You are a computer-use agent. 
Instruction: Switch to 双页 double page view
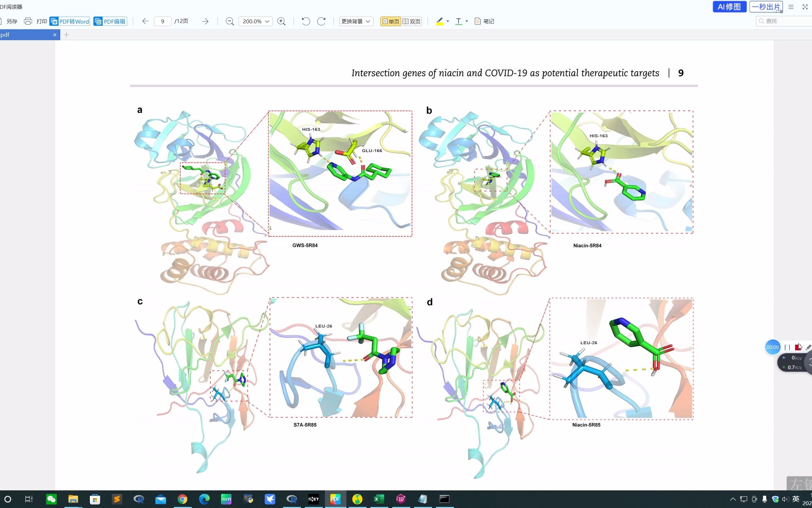[x=412, y=21]
